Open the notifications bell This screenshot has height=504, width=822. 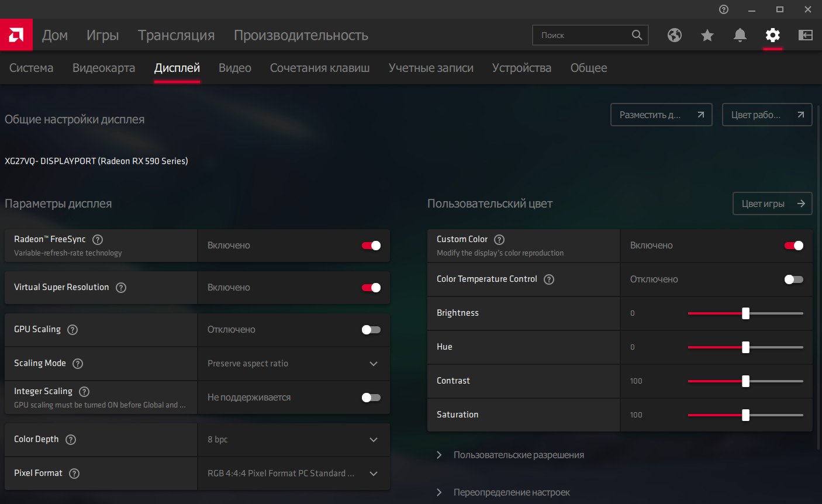coord(740,35)
